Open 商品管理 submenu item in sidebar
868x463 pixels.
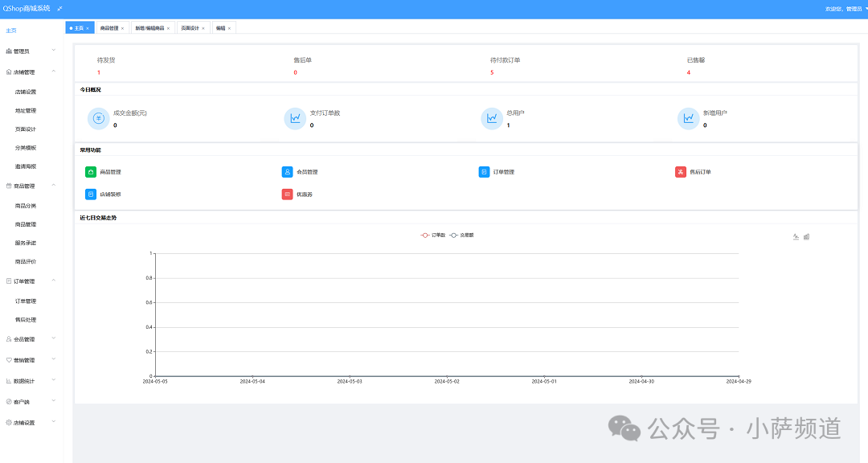tap(26, 224)
